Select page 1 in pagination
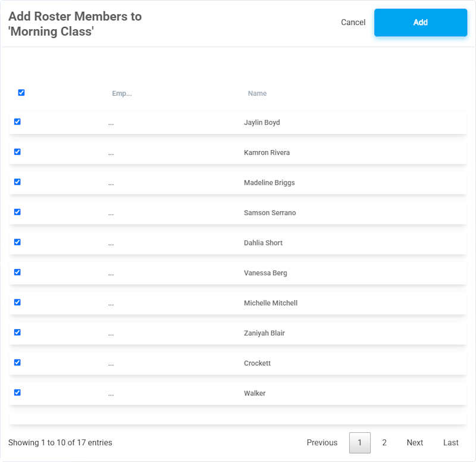 [359, 443]
